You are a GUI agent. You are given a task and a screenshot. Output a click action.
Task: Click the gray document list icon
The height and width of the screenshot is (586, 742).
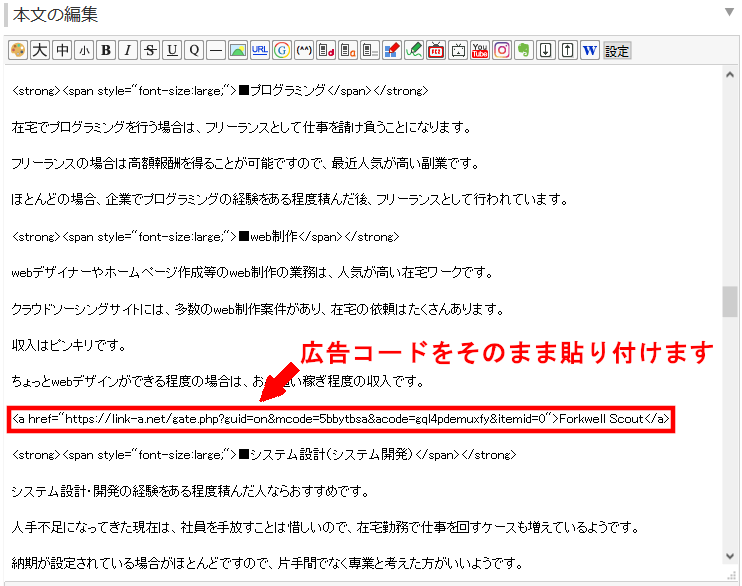click(x=370, y=50)
